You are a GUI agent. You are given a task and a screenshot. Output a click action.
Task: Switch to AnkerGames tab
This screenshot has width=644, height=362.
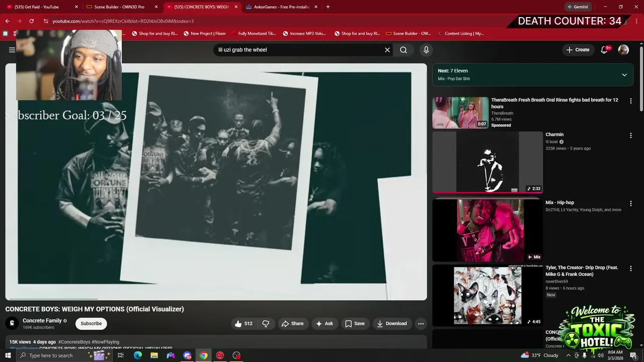point(281,7)
